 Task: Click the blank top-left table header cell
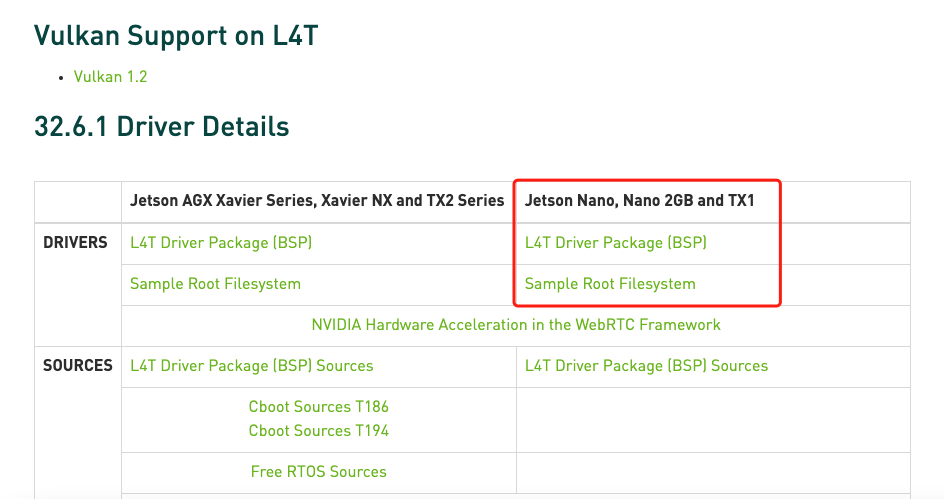pyautogui.click(x=78, y=202)
